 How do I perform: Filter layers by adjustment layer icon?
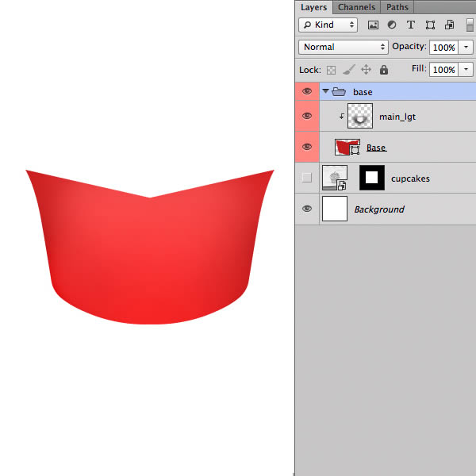[391, 25]
